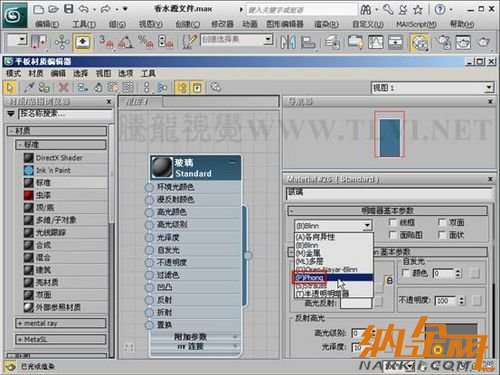
Task: Click the material name input field
Action: (389, 193)
